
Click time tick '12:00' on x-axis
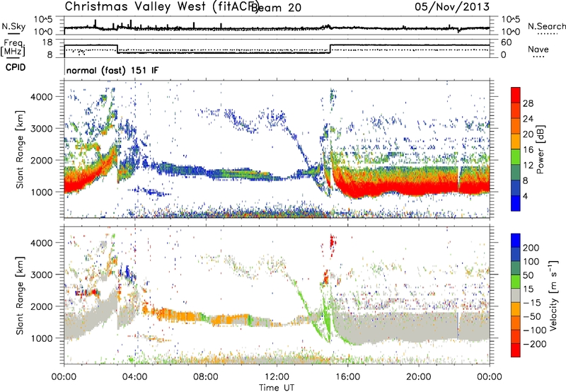[277, 377]
